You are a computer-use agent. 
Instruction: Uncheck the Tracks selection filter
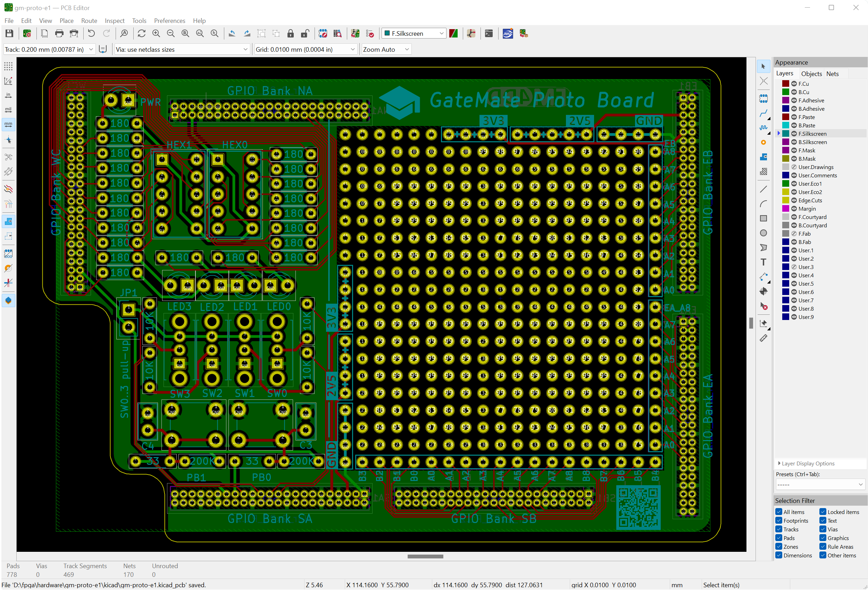(779, 529)
